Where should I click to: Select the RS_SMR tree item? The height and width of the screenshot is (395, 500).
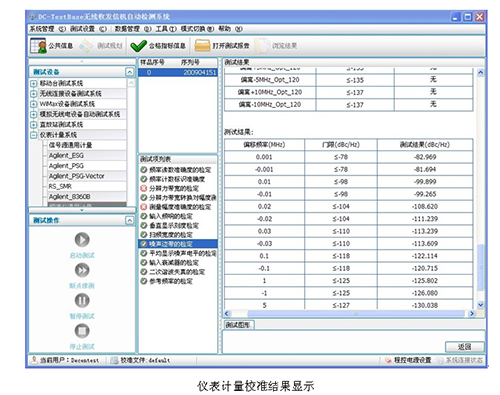point(60,186)
